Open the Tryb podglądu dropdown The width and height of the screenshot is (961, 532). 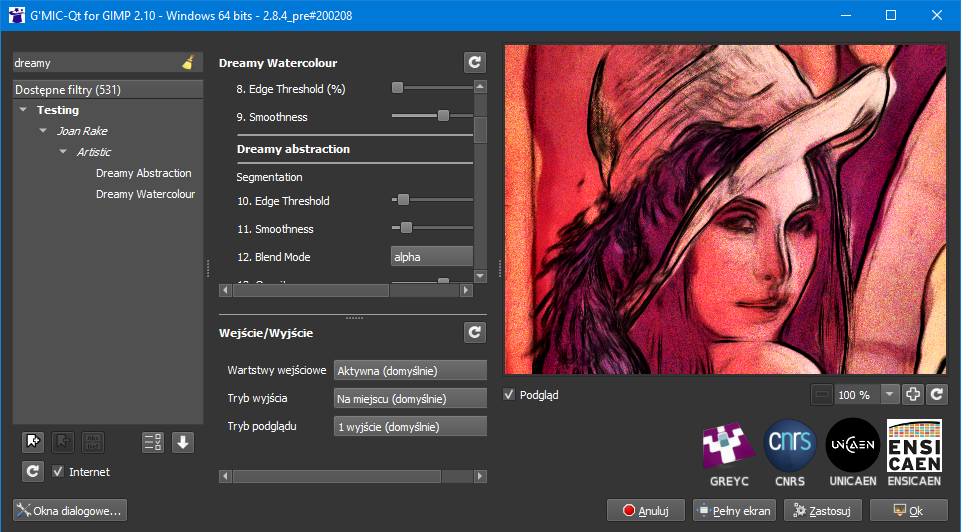tap(410, 427)
